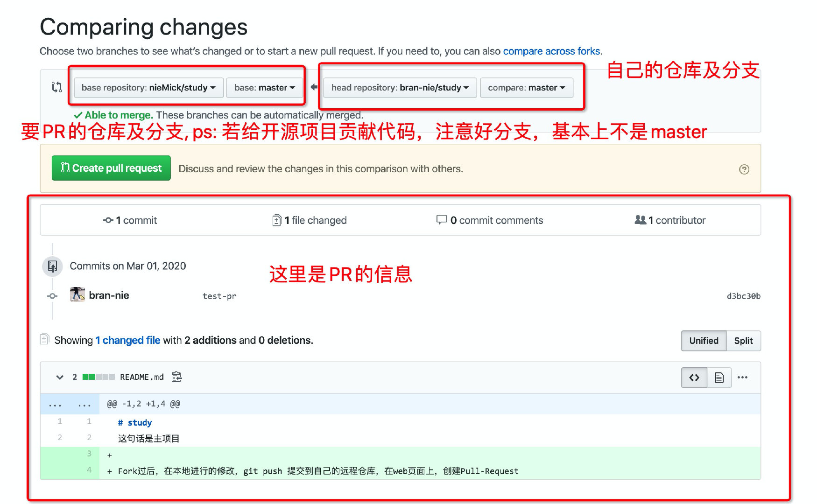Click the diffstat bar for README.md

pyautogui.click(x=99, y=377)
